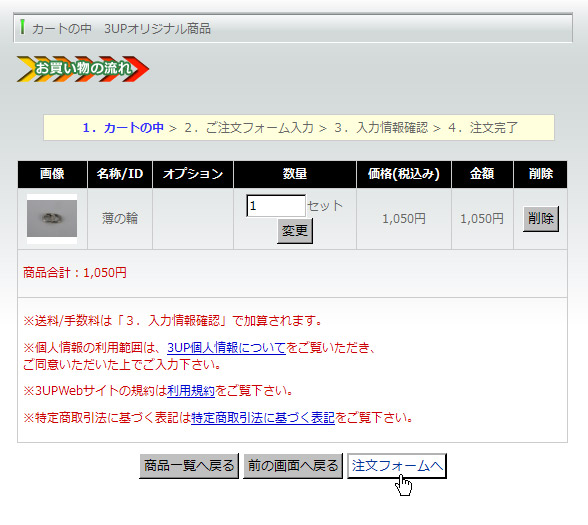
Task: Click 前の画面へ戻る button
Action: pyautogui.click(x=293, y=466)
